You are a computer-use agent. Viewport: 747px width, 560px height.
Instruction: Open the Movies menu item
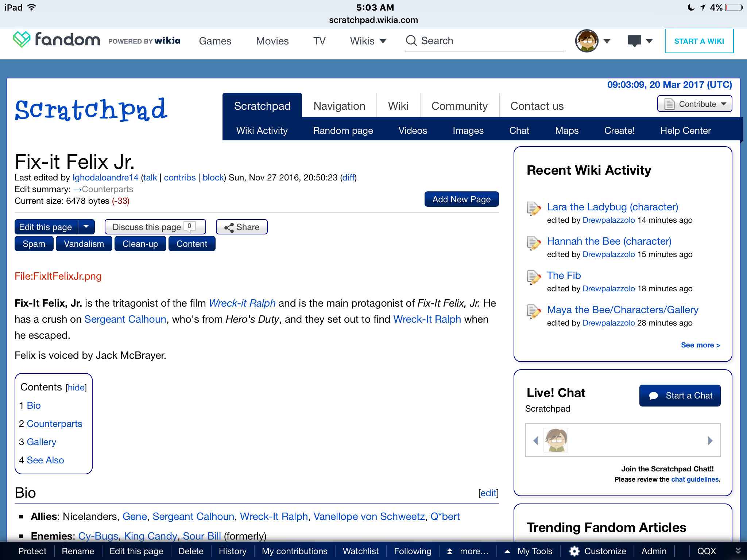(x=272, y=41)
